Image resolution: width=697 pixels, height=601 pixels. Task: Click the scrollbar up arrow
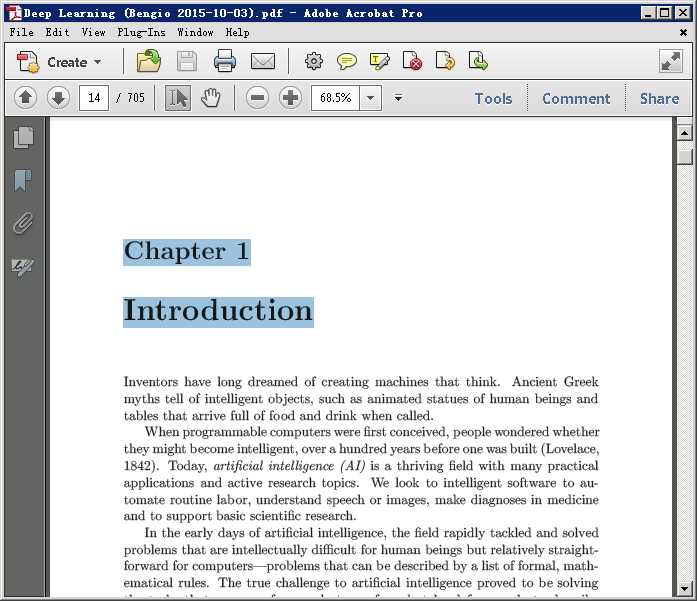[685, 132]
